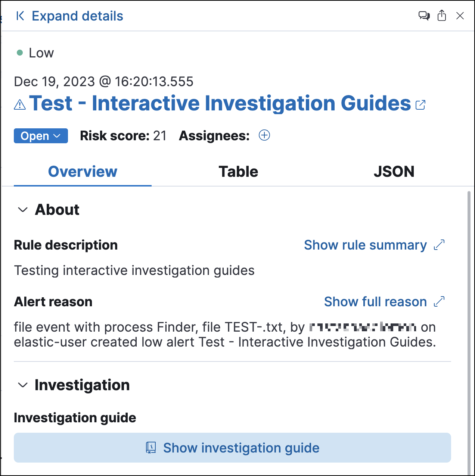The width and height of the screenshot is (475, 476).
Task: Add an assignee via the plus icon
Action: [x=264, y=135]
